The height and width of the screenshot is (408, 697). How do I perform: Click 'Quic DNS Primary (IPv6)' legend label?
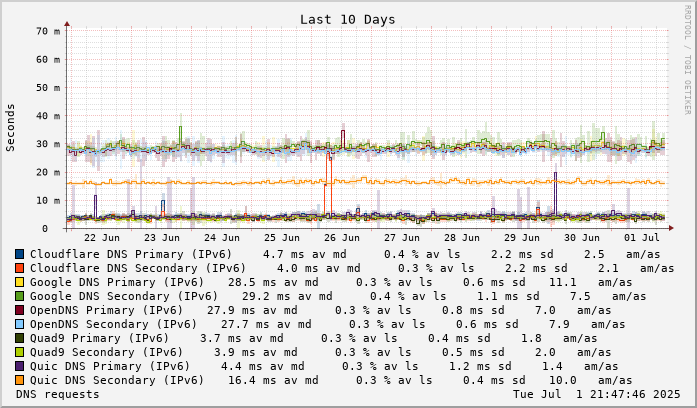pyautogui.click(x=110, y=366)
